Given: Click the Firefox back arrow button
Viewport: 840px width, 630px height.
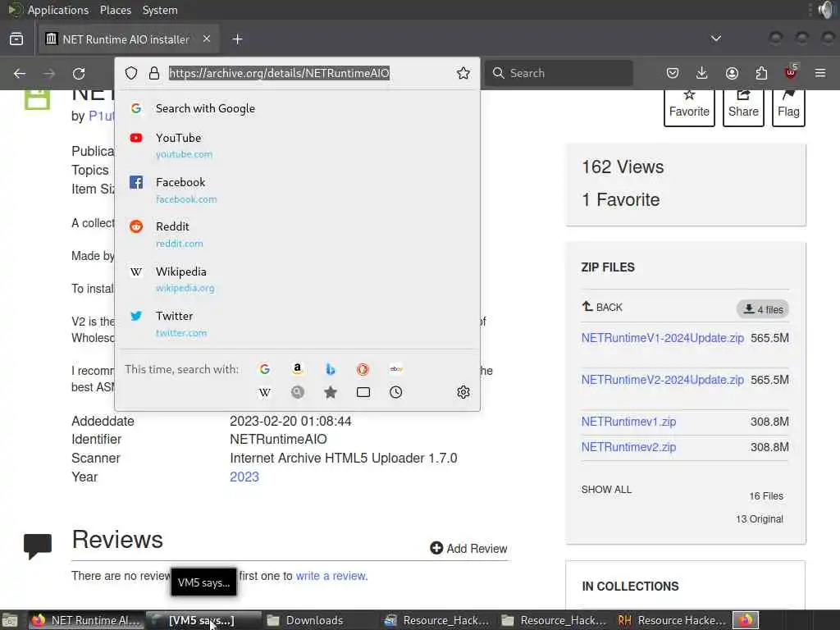Looking at the screenshot, I should 20,73.
